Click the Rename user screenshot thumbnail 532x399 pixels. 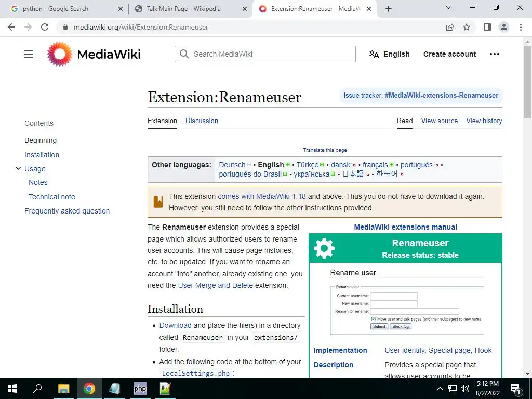coord(406,302)
